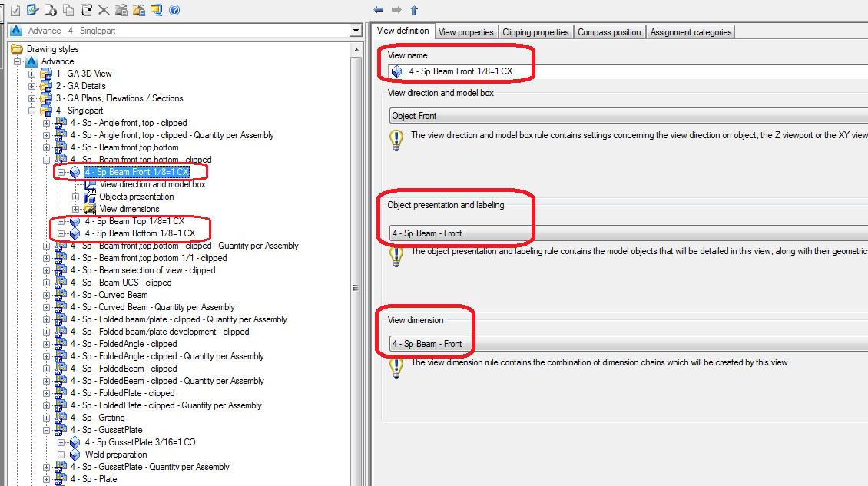
Task: Switch to the Compass position tab
Action: pyautogui.click(x=609, y=32)
